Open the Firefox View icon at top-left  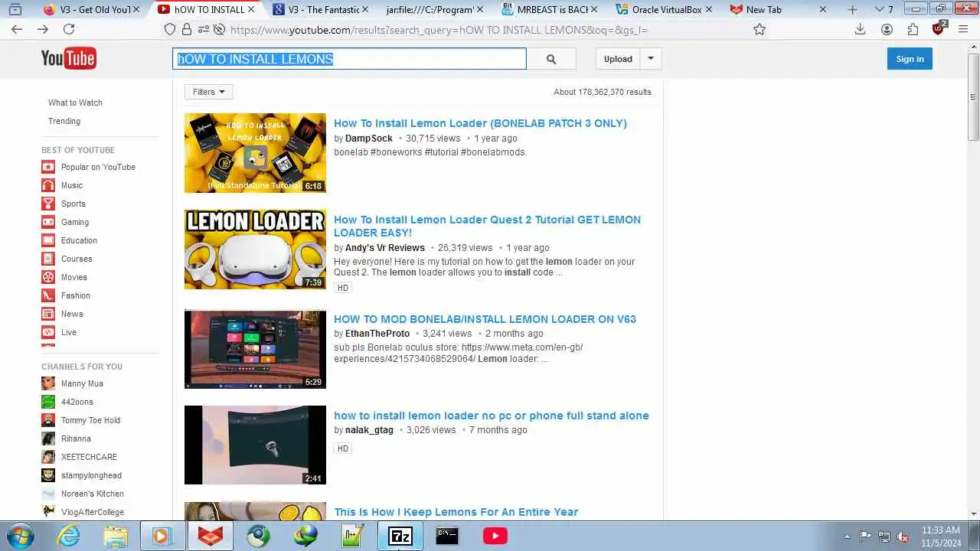tap(15, 9)
